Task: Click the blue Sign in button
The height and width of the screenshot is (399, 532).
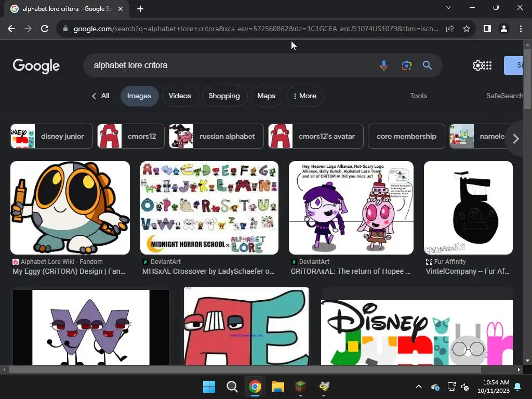Action: pyautogui.click(x=514, y=65)
